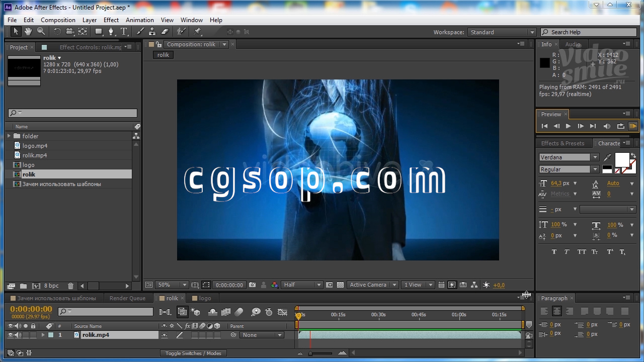The height and width of the screenshot is (362, 644).
Task: Click the RAM Preview button
Action: [x=633, y=126]
